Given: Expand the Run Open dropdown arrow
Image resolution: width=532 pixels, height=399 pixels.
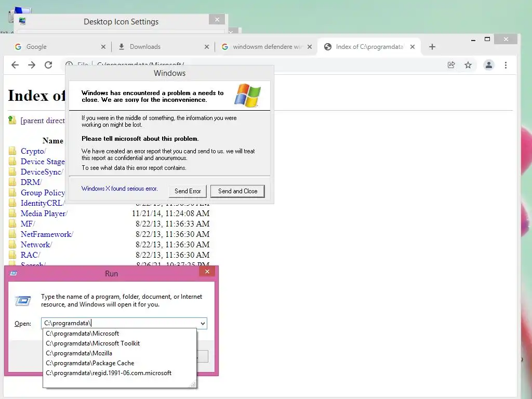Looking at the screenshot, I should [203, 323].
